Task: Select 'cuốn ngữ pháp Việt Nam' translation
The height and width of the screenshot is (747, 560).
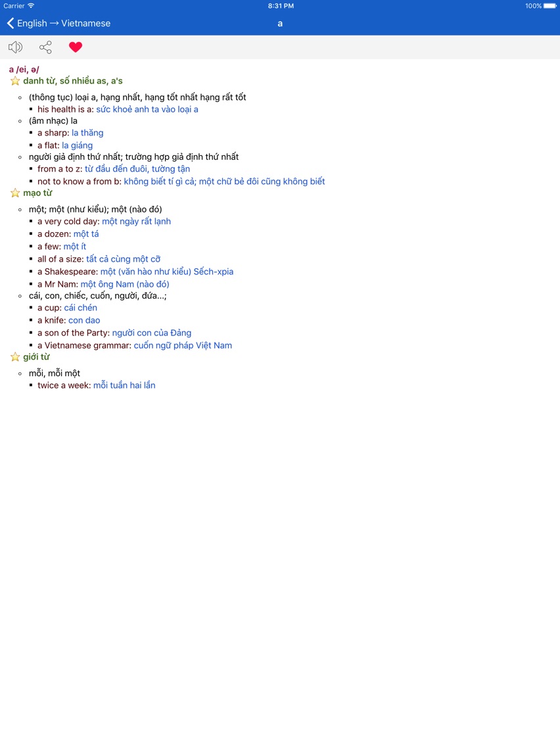Action: click(183, 345)
